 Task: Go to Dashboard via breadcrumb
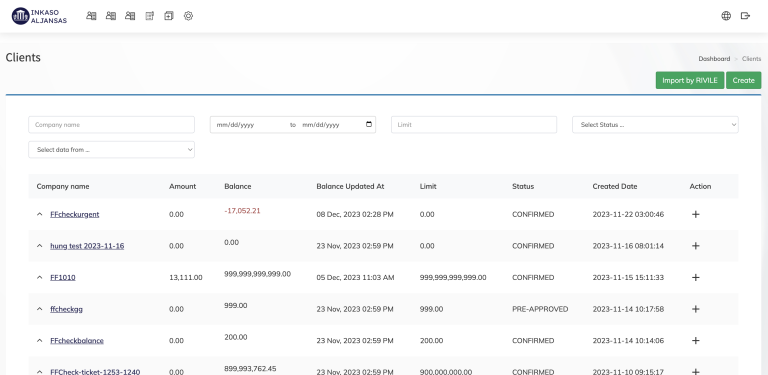tap(714, 59)
